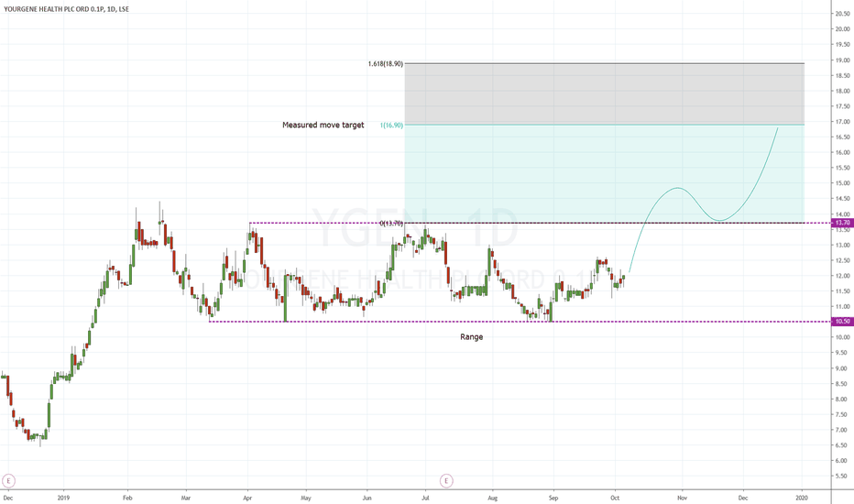Click the Jun label on the time axis
854x504 pixels.
367,498
